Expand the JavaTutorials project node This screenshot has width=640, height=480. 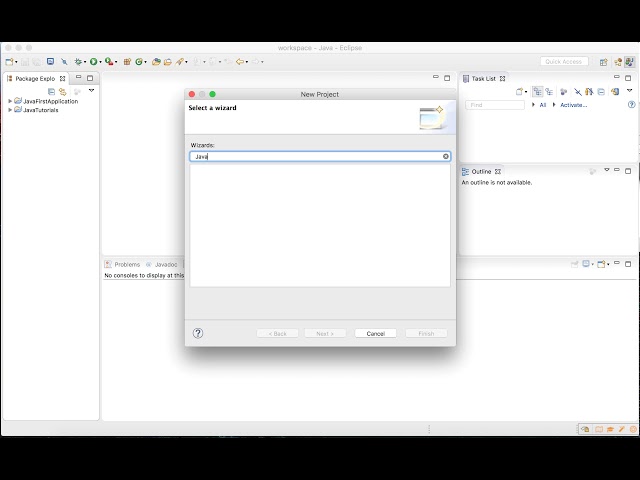10,110
